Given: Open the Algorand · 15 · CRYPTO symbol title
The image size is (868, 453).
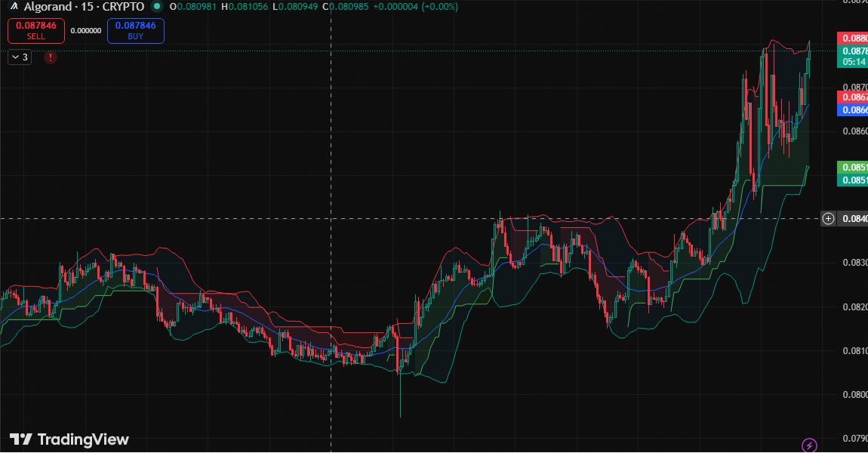Looking at the screenshot, I should [x=84, y=7].
